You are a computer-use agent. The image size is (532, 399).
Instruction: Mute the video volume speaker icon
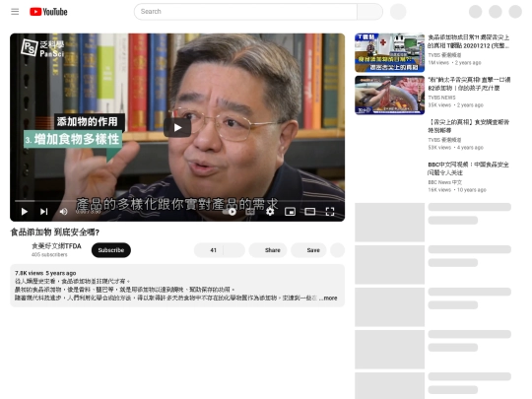[63, 212]
